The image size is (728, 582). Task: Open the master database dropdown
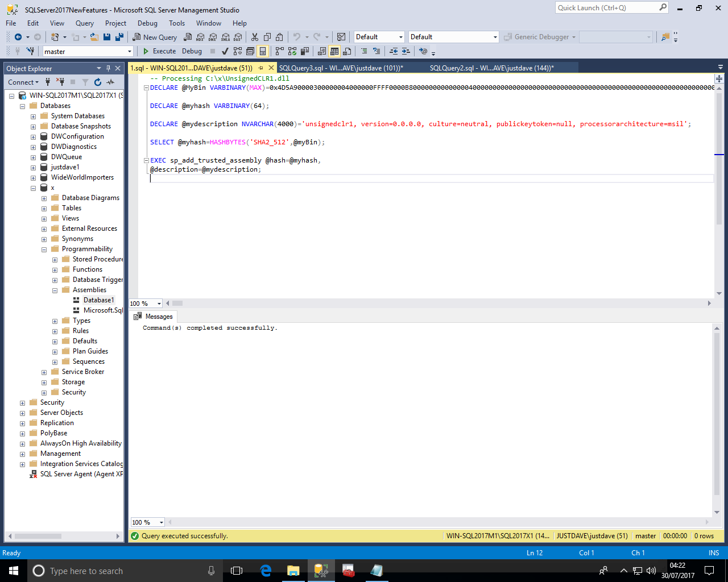point(130,52)
